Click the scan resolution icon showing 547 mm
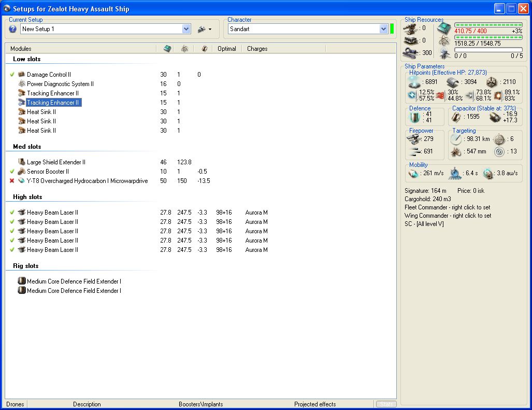The width and height of the screenshot is (532, 410). click(x=456, y=152)
